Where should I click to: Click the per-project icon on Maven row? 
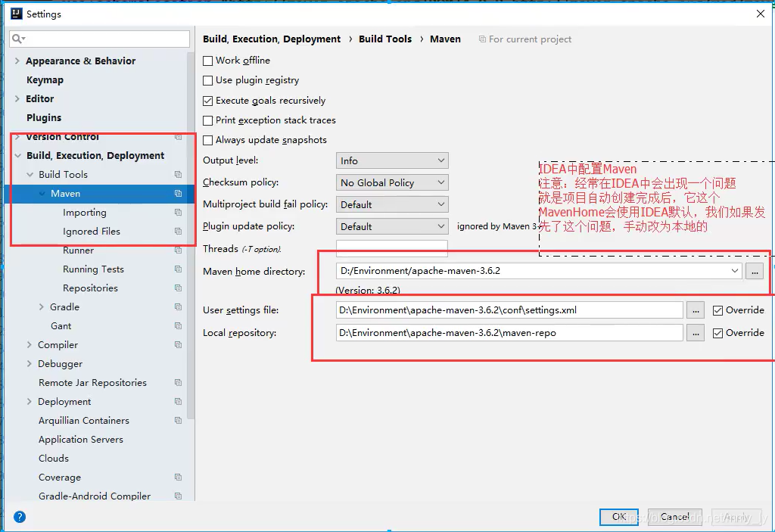pyautogui.click(x=178, y=193)
